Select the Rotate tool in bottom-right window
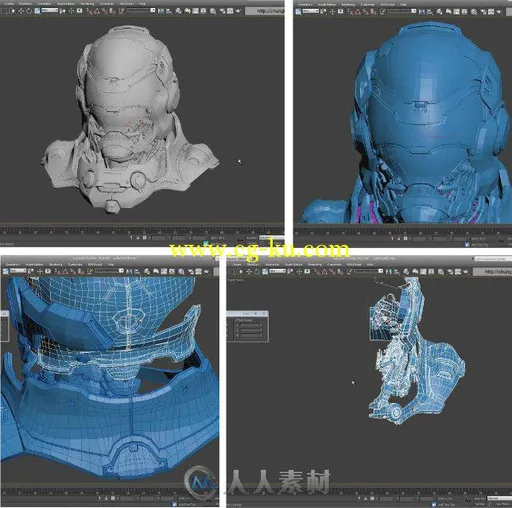 pyautogui.click(x=257, y=271)
